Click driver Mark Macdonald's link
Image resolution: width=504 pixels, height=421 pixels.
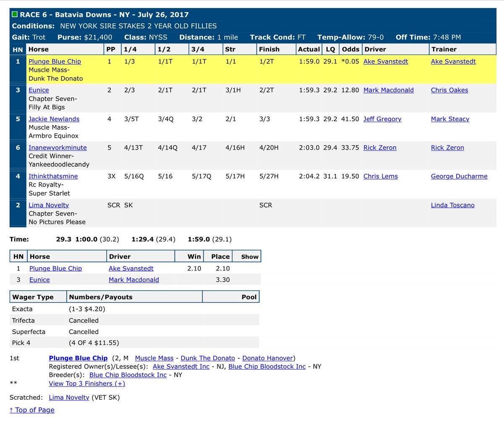[x=388, y=90]
